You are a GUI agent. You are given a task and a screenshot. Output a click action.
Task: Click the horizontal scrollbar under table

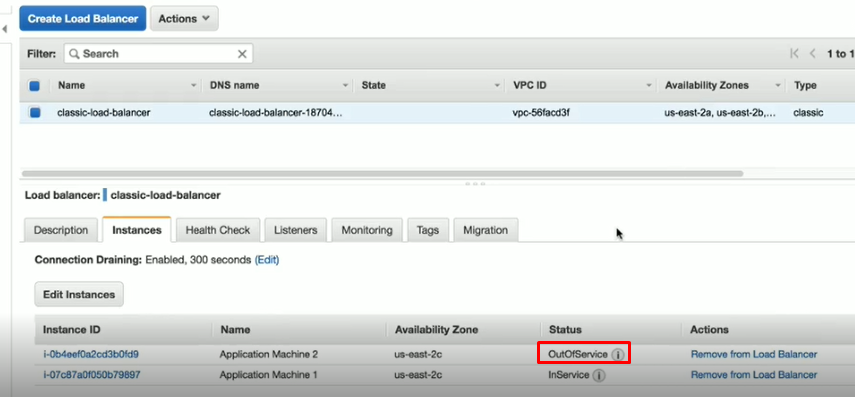point(382,173)
